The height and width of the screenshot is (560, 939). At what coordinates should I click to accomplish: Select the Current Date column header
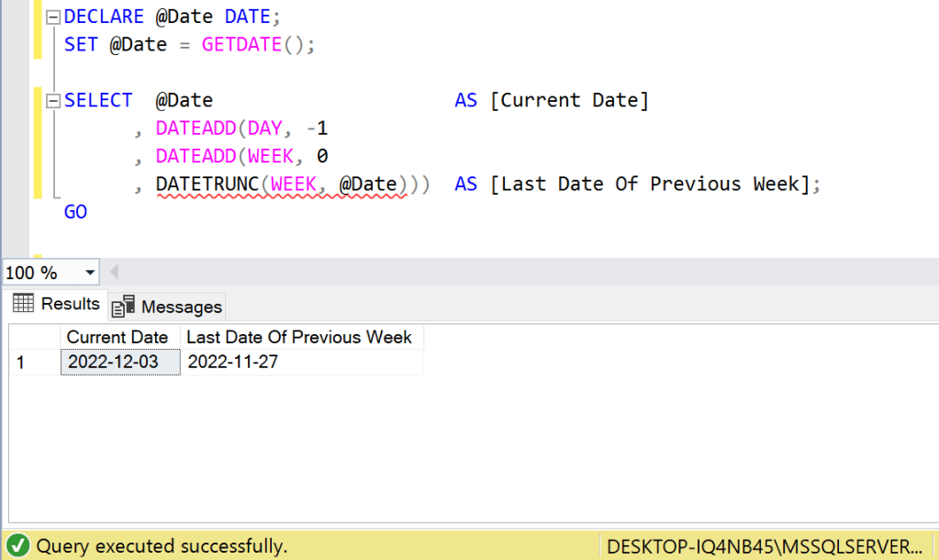pyautogui.click(x=117, y=337)
